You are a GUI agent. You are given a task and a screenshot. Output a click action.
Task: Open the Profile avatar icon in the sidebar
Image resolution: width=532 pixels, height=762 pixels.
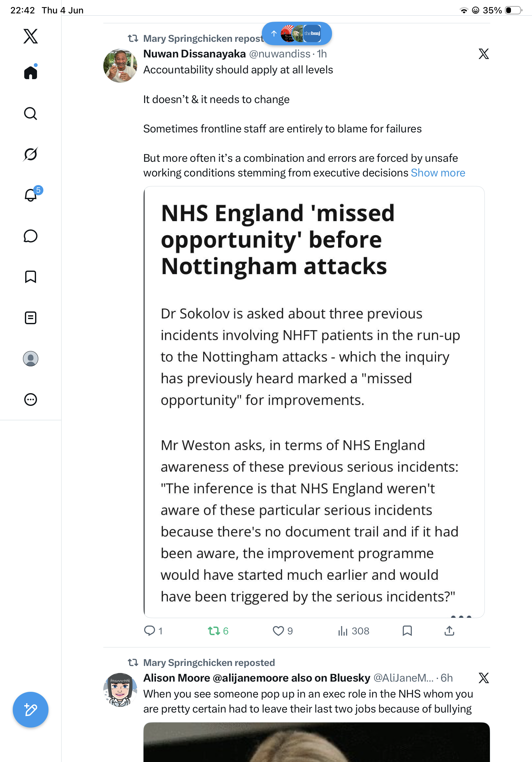[x=31, y=359]
